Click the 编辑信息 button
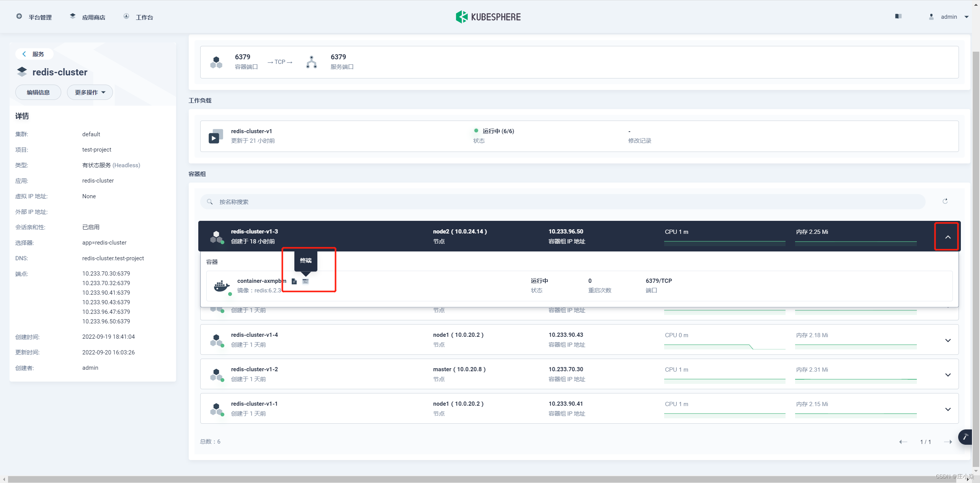 click(x=38, y=92)
